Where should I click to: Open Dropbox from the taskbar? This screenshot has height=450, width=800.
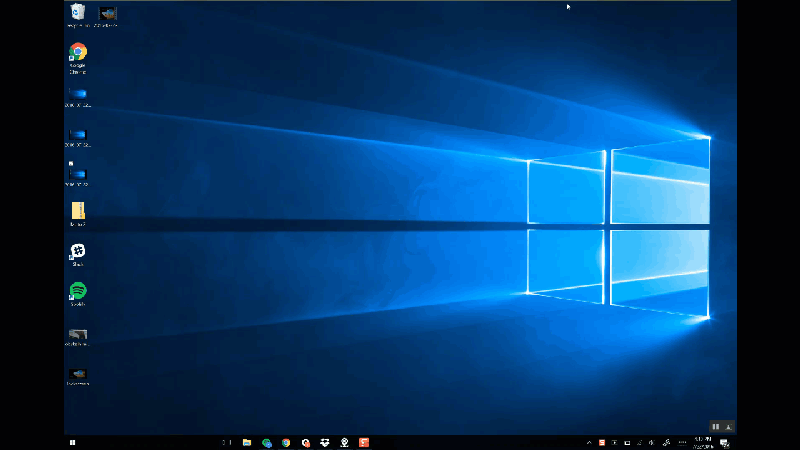pos(324,443)
